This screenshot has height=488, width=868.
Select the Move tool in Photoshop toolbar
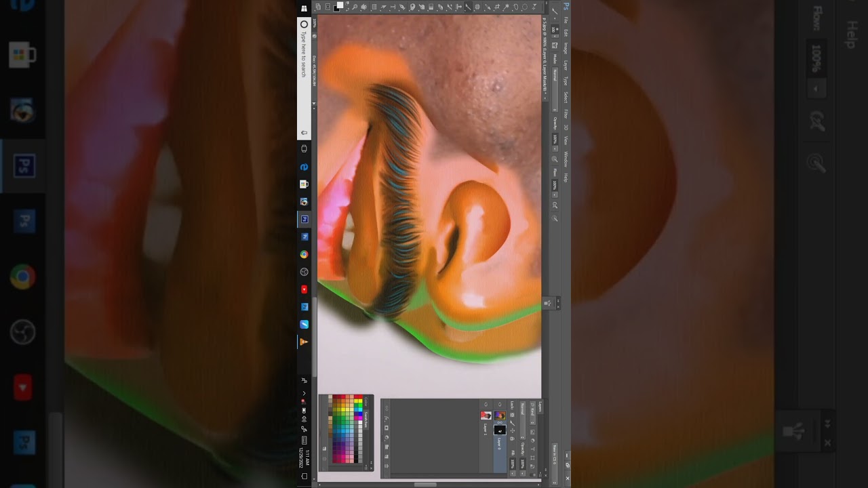pos(534,7)
